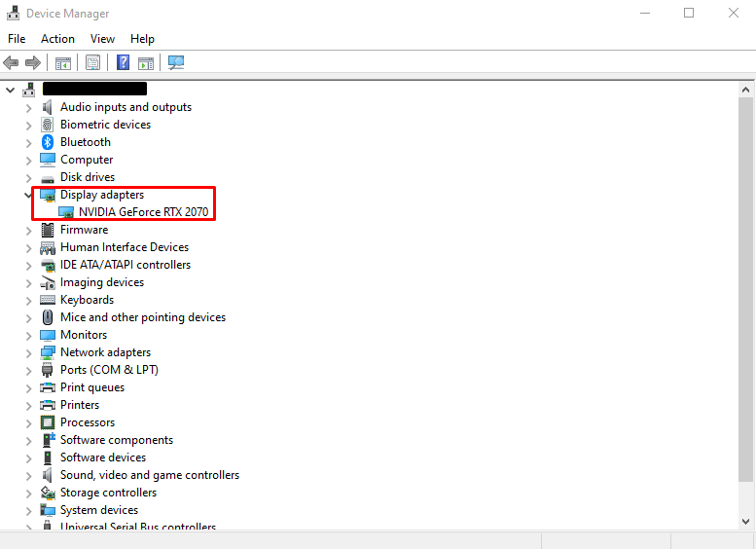756x549 pixels.
Task: Click the Back arrow toolbar icon
Action: pos(11,62)
